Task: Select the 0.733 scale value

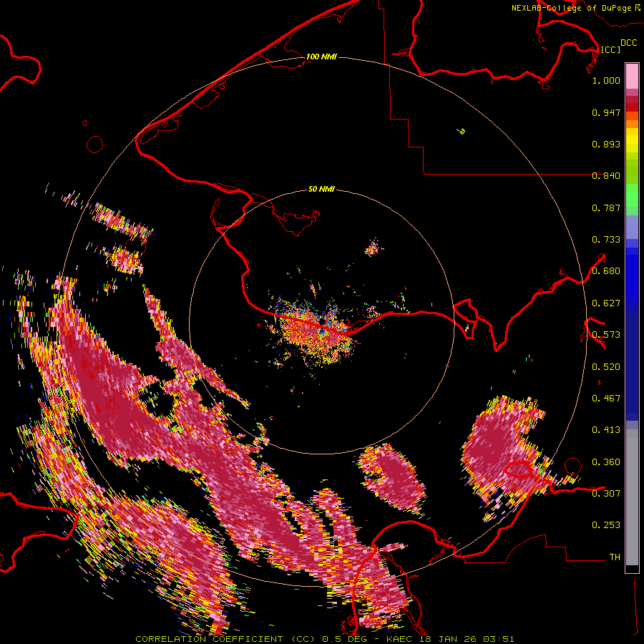Action: point(606,240)
